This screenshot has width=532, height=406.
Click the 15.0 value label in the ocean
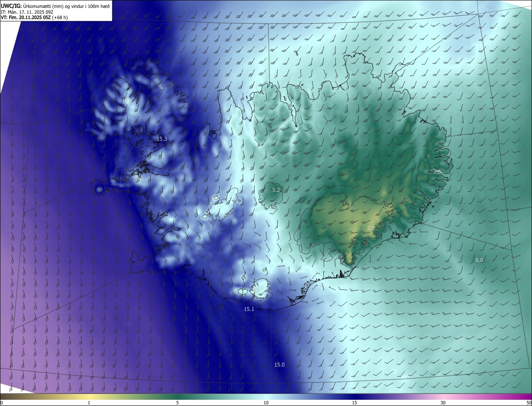click(279, 365)
